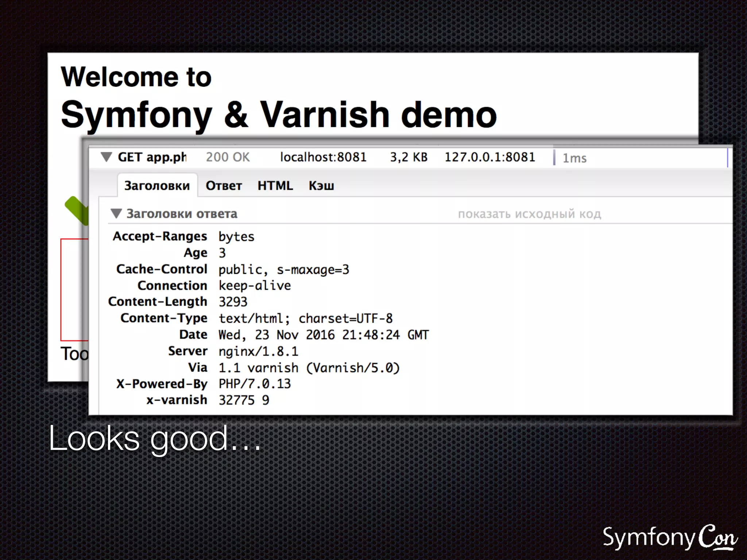Viewport: 747px width, 560px height.
Task: Click the Via varnish header value
Action: pyautogui.click(x=309, y=368)
